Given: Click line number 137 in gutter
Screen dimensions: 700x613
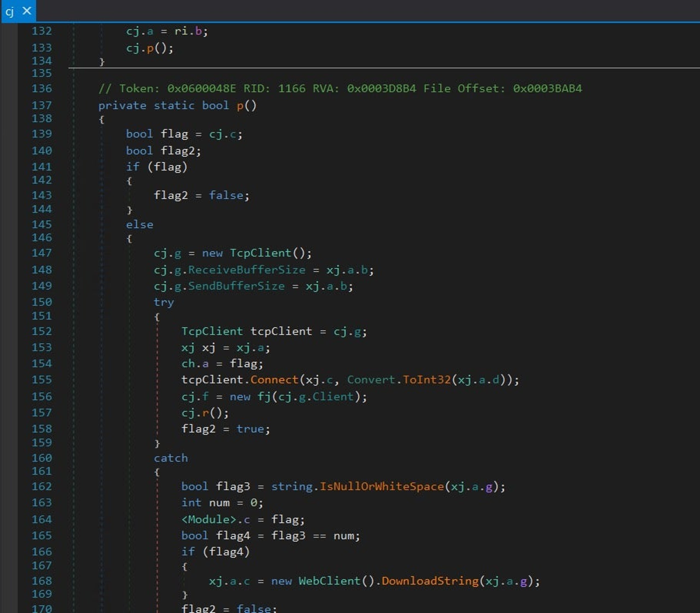Looking at the screenshot, I should click(41, 105).
